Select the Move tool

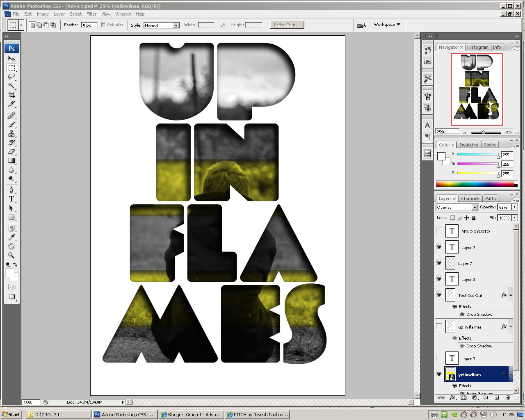tap(11, 59)
